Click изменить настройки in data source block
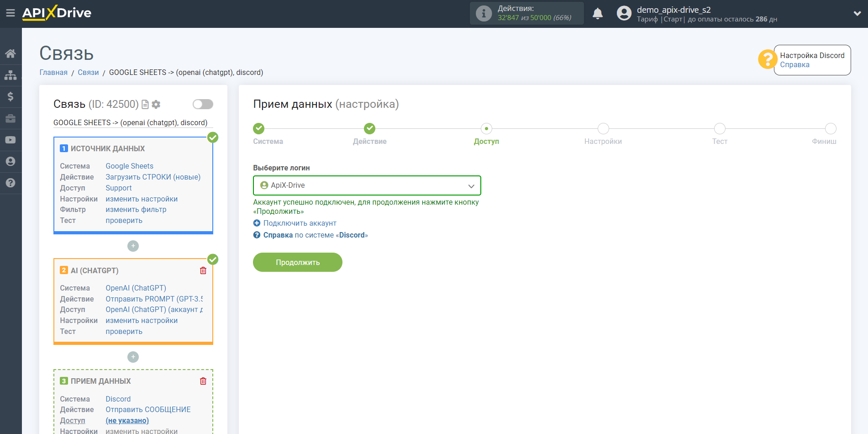 coord(142,199)
